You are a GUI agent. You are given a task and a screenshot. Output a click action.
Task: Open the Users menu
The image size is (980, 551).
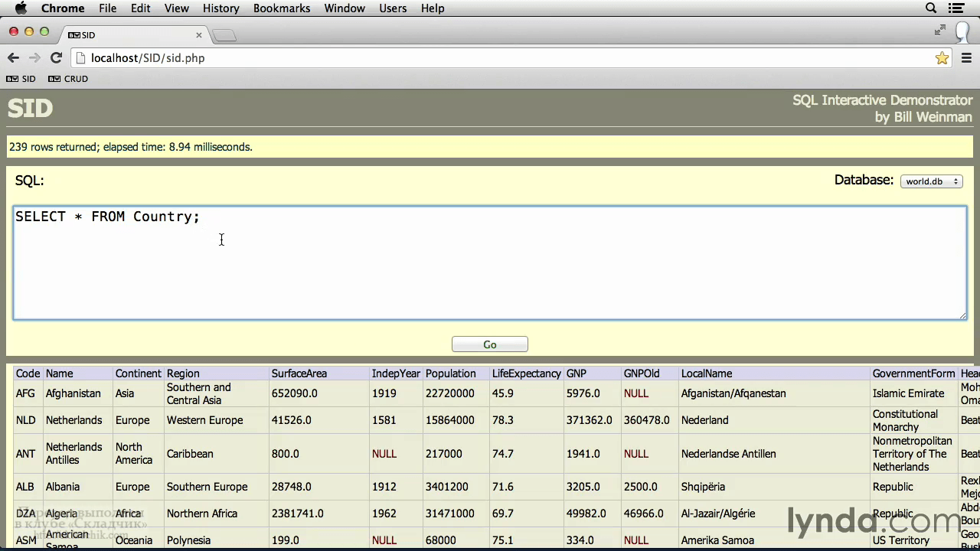[393, 8]
